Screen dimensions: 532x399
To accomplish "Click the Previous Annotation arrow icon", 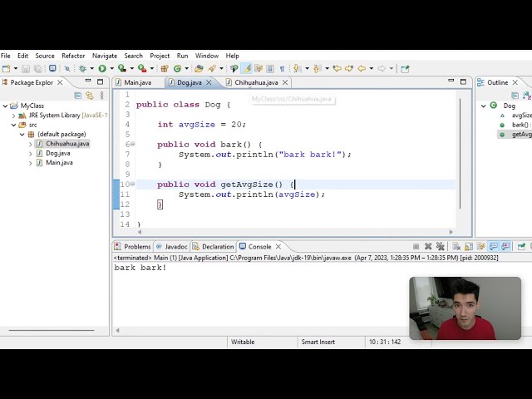I will [x=317, y=68].
